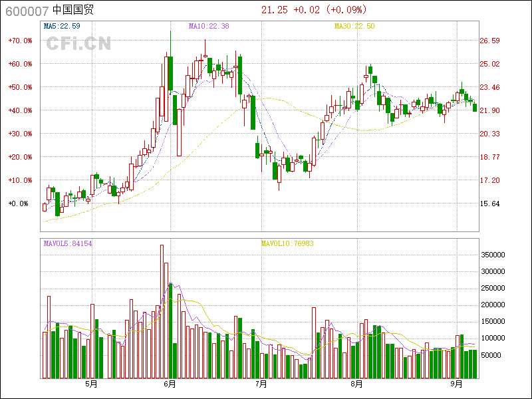
Task: Select the MA30:22.50 indicator label
Action: 354,26
